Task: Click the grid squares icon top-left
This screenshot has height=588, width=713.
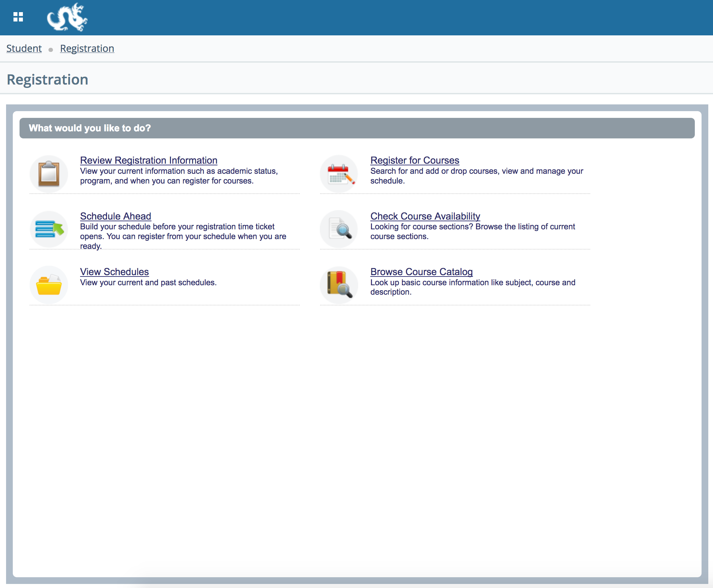Action: coord(18,16)
